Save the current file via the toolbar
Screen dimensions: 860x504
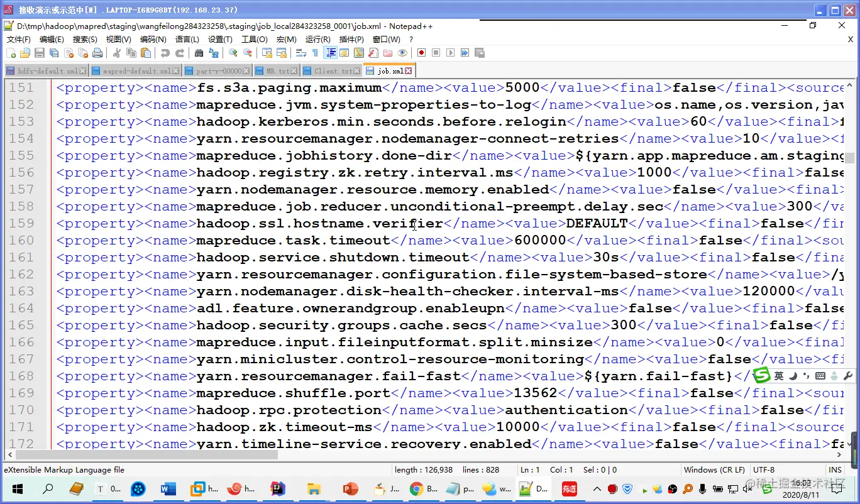click(39, 53)
